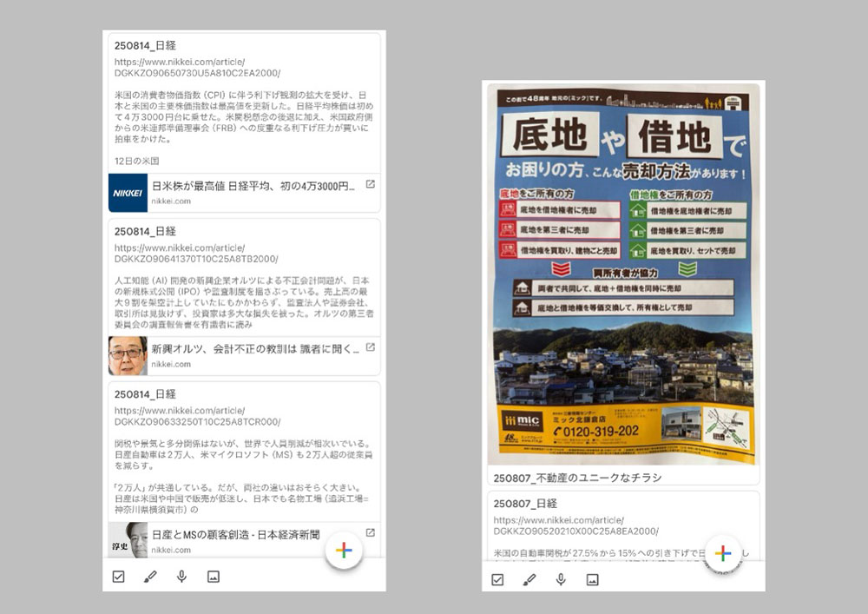Click the note text beginning 関税や景気と多分関係

click(244, 454)
